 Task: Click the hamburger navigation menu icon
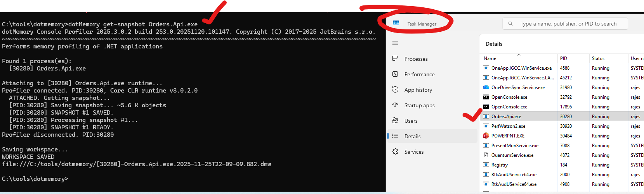[x=395, y=43]
